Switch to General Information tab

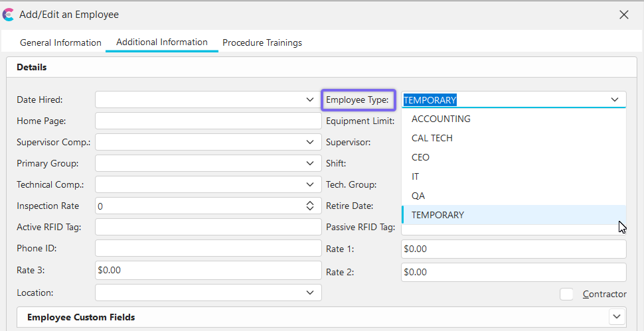[60, 42]
